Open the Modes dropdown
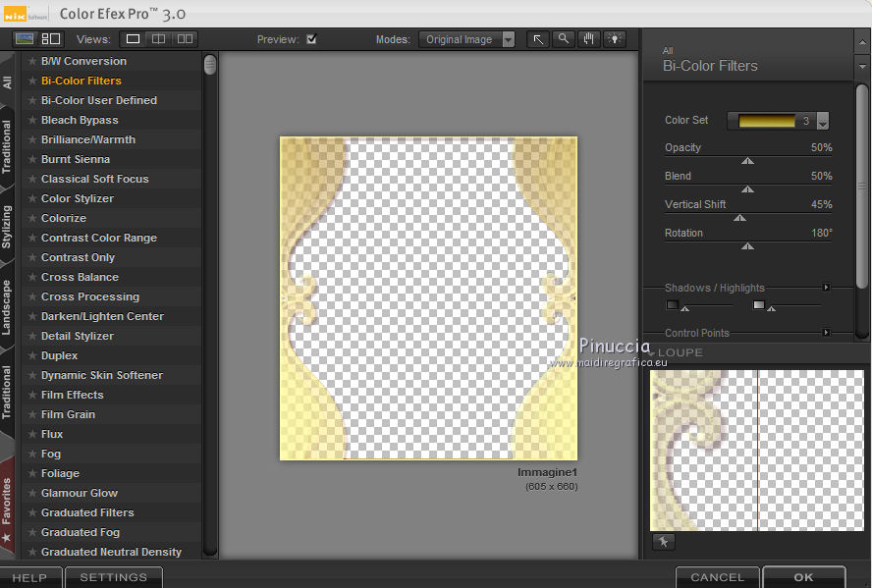 coord(509,39)
